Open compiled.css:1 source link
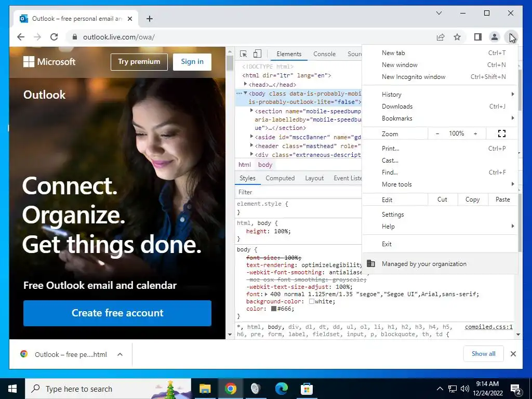Viewport: 532px width, 399px height. [x=488, y=327]
